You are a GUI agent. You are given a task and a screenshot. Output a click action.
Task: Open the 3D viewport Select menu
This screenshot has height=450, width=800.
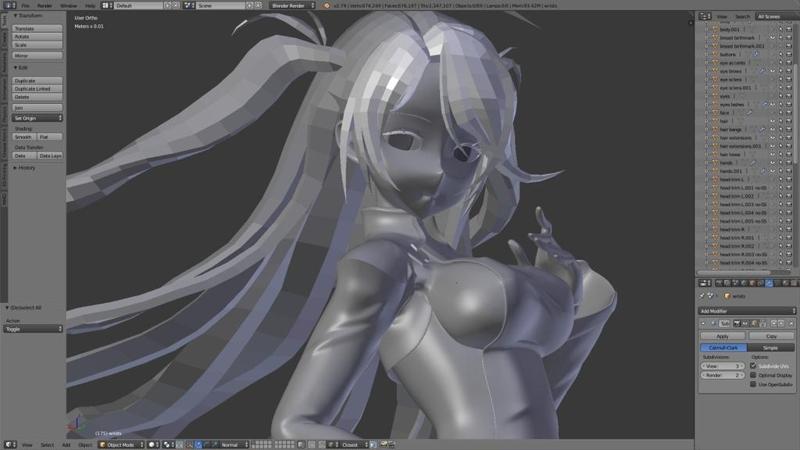(47, 444)
